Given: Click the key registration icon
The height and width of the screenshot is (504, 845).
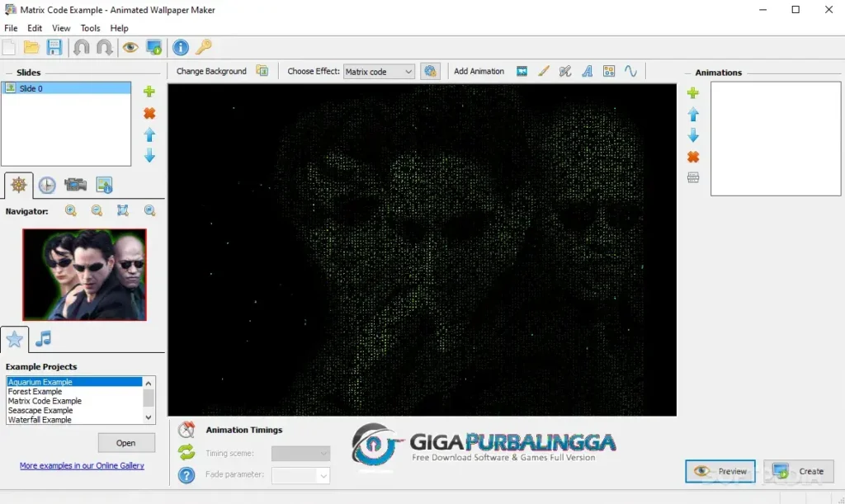Looking at the screenshot, I should 204,47.
